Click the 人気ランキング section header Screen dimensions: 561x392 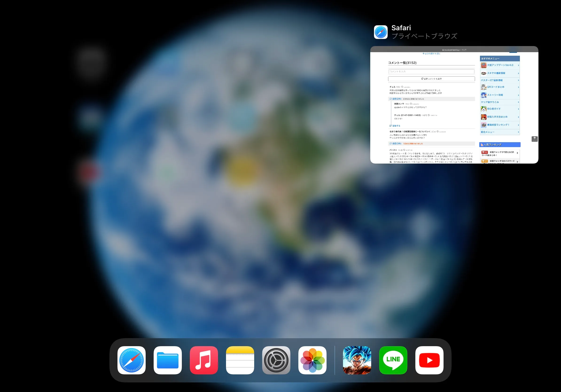click(500, 145)
